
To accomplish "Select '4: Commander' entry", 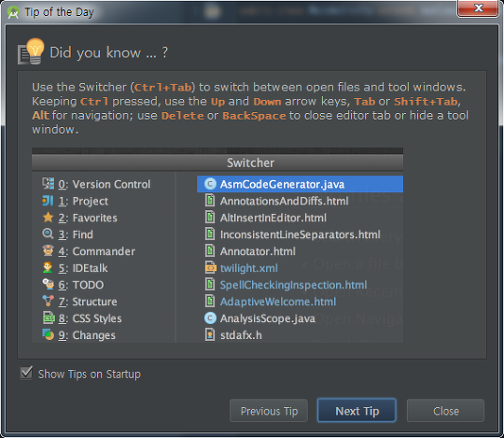I will point(97,251).
